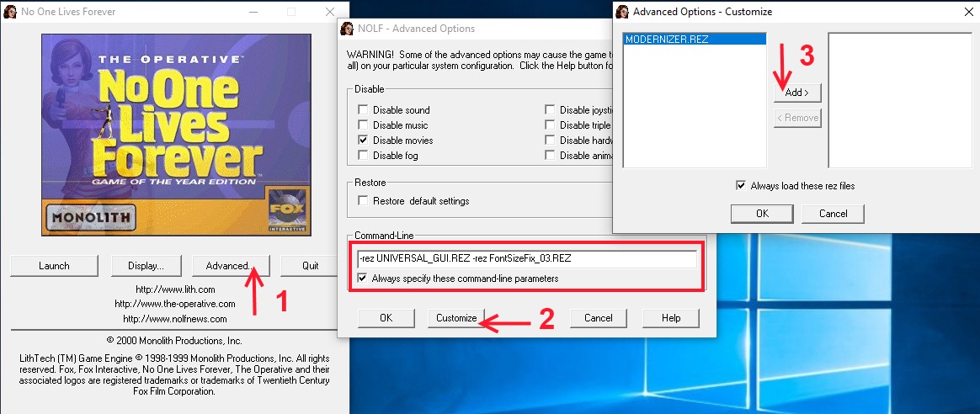Toggle Always specify these command-line parameters
This screenshot has width=980, height=414.
[x=363, y=278]
